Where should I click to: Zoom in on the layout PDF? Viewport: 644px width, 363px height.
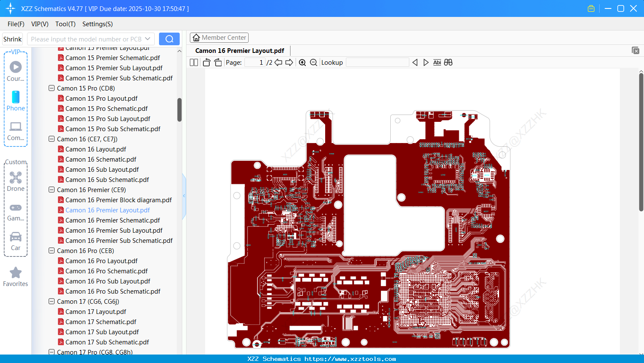[x=302, y=62]
